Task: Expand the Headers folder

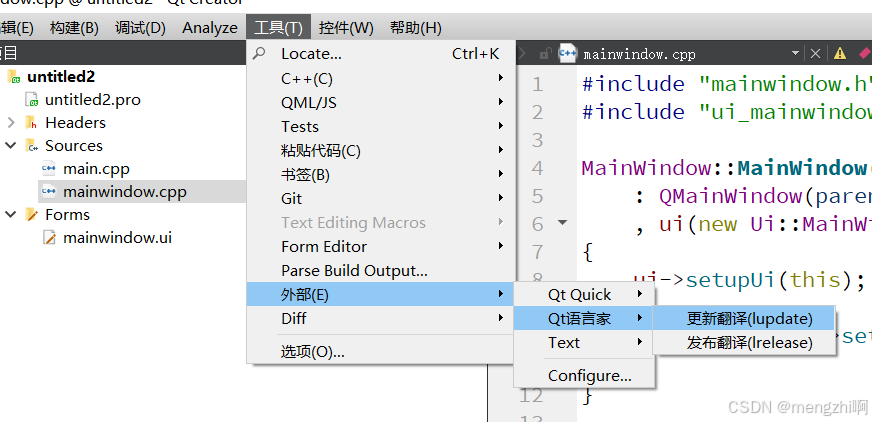Action: (11, 122)
